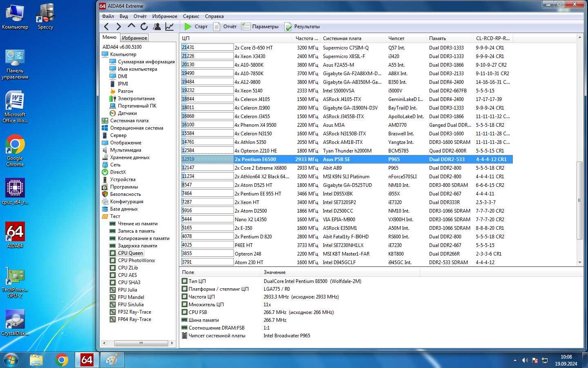
Task: Open Paint from the taskbar
Action: pyautogui.click(x=111, y=360)
